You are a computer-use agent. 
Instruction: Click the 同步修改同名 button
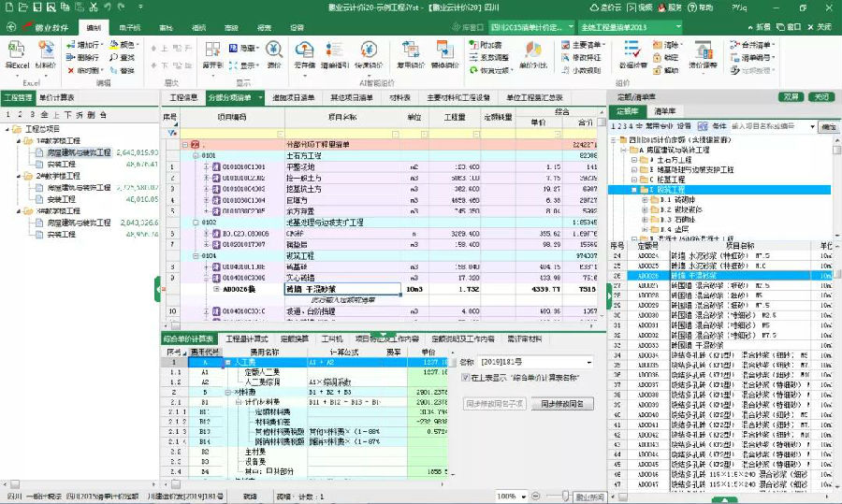[561, 404]
